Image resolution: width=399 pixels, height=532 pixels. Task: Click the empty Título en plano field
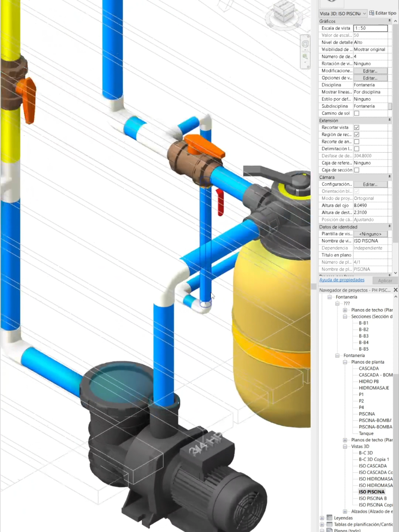point(370,255)
